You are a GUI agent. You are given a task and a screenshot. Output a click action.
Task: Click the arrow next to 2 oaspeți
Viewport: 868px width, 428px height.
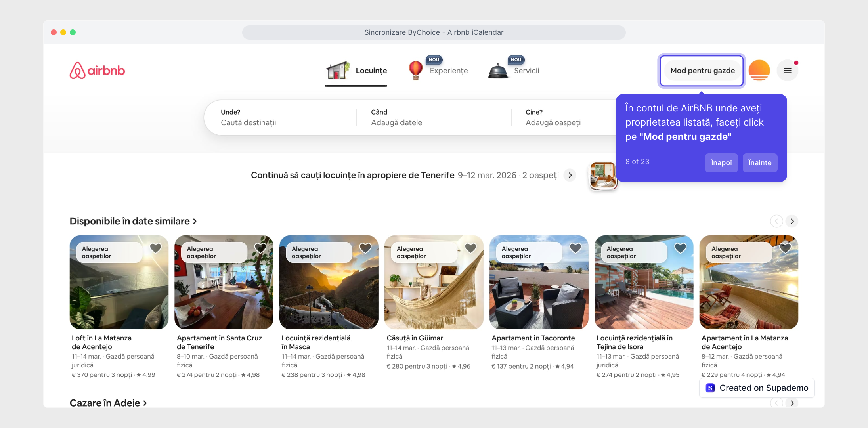click(570, 175)
